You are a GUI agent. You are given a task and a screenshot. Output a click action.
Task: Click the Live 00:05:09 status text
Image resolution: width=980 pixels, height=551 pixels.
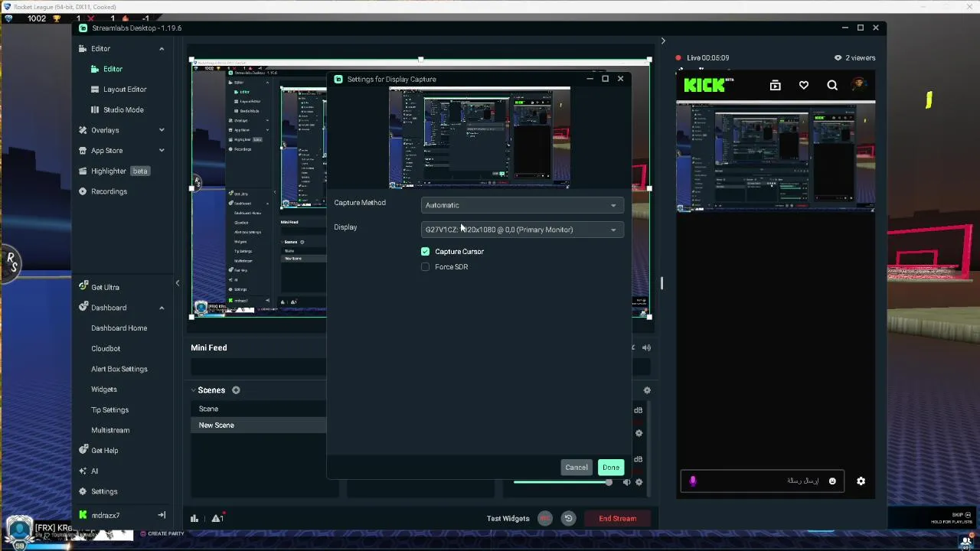707,58
